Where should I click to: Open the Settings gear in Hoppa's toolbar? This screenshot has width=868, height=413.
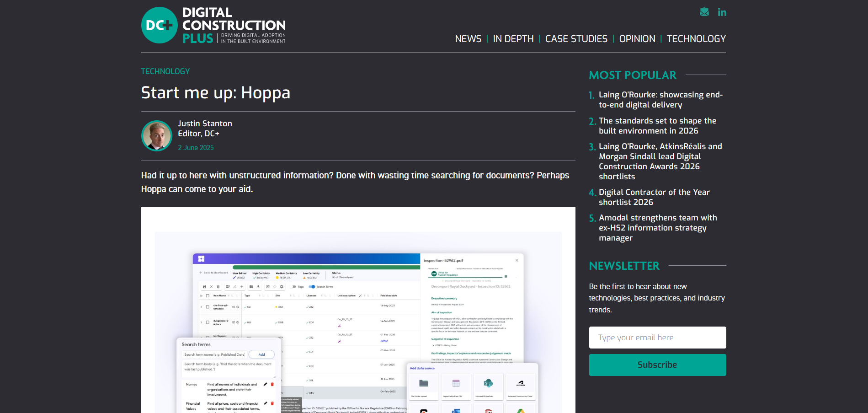pyautogui.click(x=282, y=287)
